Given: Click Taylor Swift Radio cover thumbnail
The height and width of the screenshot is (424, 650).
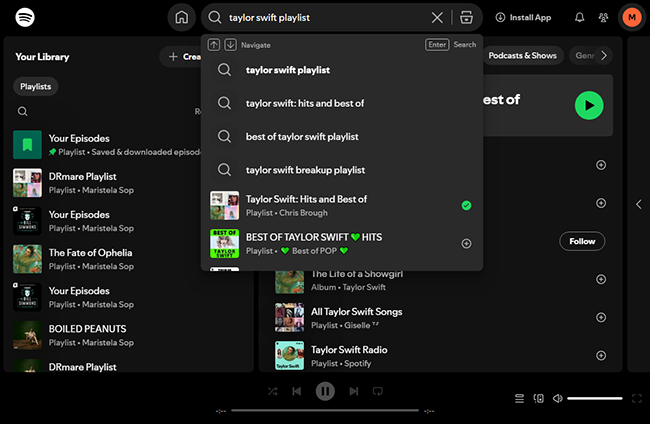Looking at the screenshot, I should [289, 356].
